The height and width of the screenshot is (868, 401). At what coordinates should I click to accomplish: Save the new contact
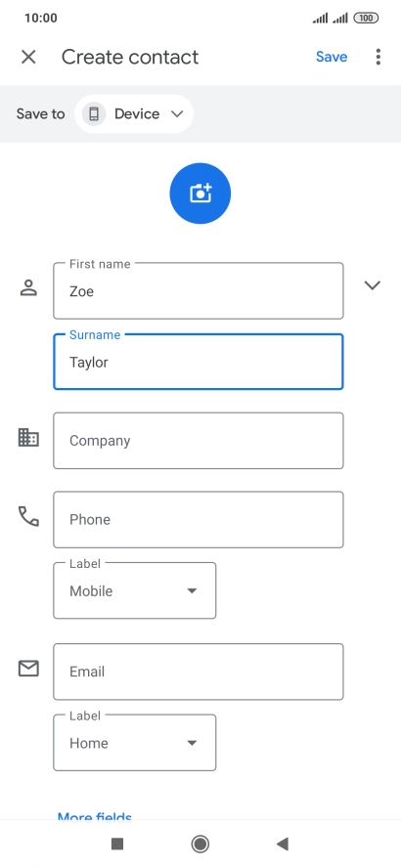[332, 57]
